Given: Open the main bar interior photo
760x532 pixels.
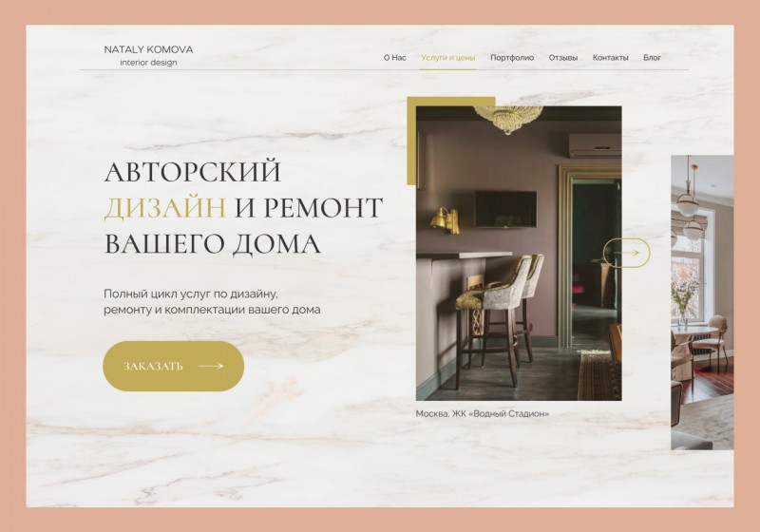Looking at the screenshot, I should point(519,253).
